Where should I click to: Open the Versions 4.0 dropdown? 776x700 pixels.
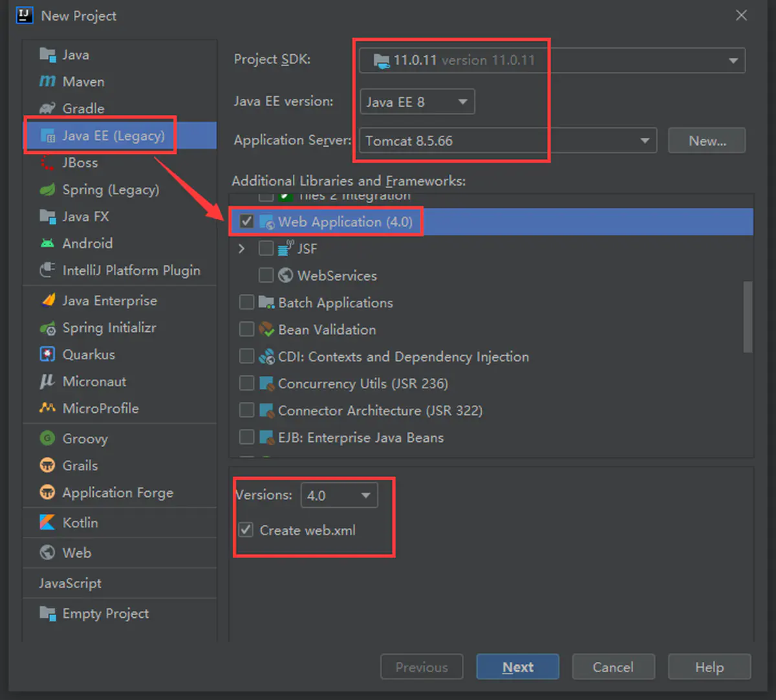click(x=339, y=496)
